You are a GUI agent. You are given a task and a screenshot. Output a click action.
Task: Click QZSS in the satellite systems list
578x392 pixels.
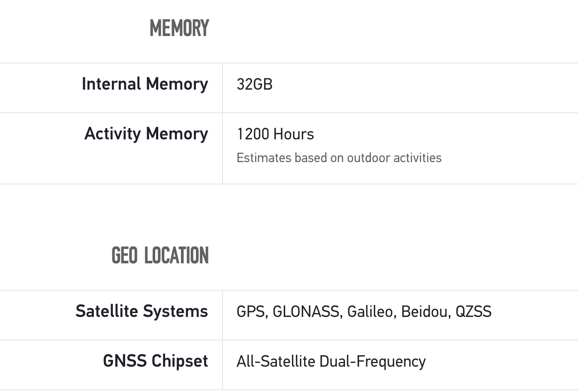pyautogui.click(x=473, y=312)
